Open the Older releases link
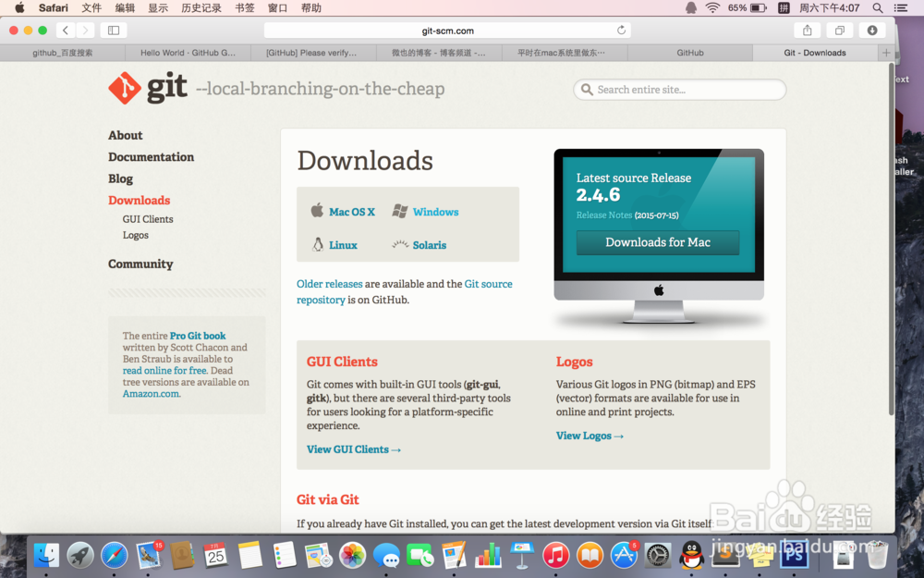This screenshot has height=578, width=924. (330, 284)
